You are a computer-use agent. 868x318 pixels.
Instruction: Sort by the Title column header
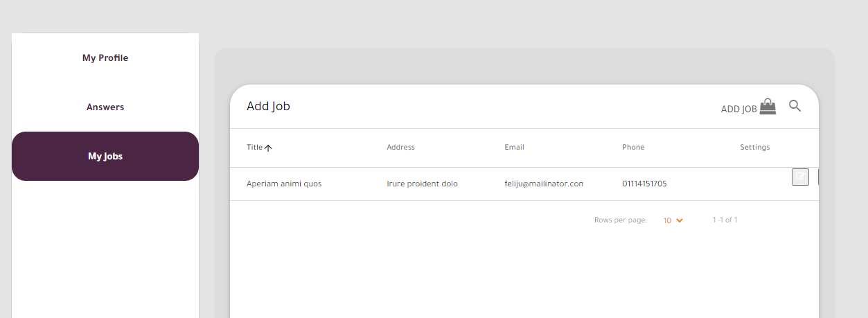pyautogui.click(x=254, y=148)
